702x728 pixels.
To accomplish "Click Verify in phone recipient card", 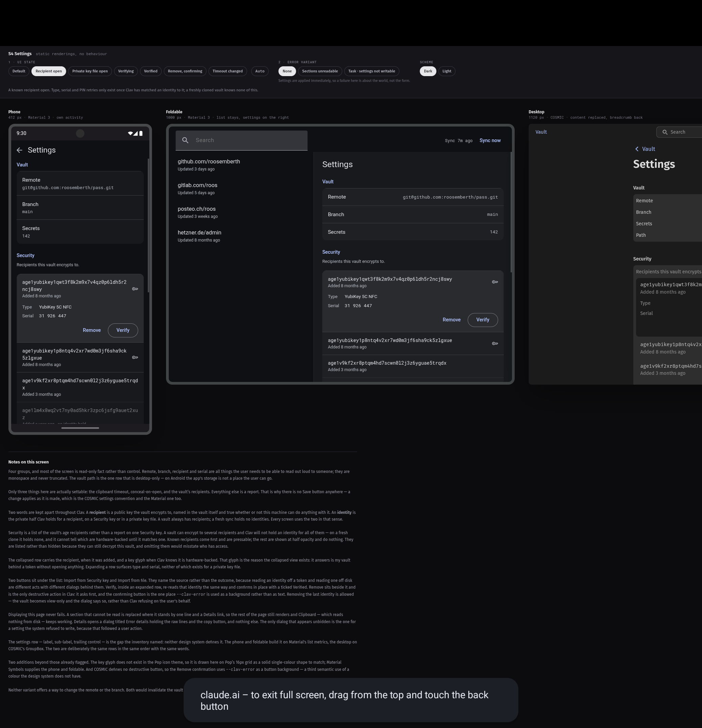I will [x=123, y=330].
